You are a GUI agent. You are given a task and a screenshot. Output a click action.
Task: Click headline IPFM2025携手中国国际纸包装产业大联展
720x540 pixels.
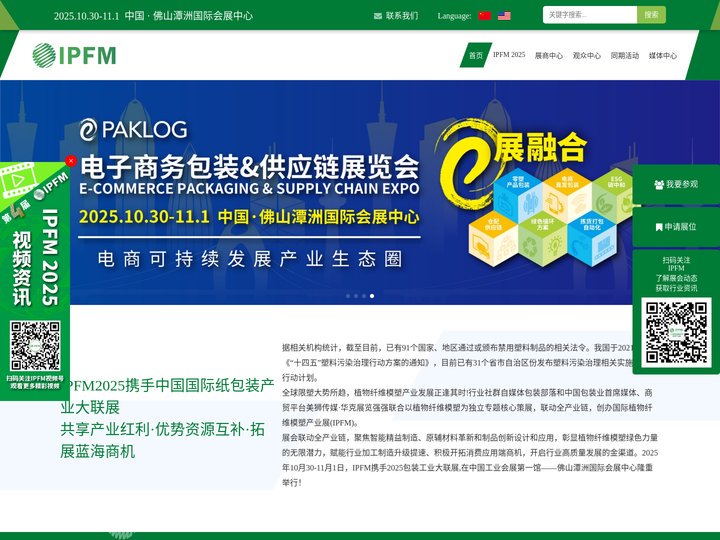(x=167, y=396)
